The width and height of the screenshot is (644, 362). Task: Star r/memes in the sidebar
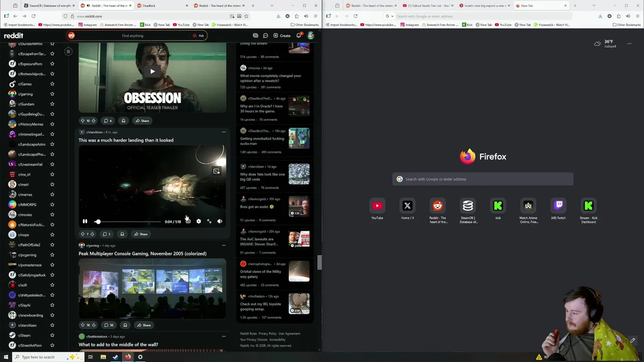point(52,195)
